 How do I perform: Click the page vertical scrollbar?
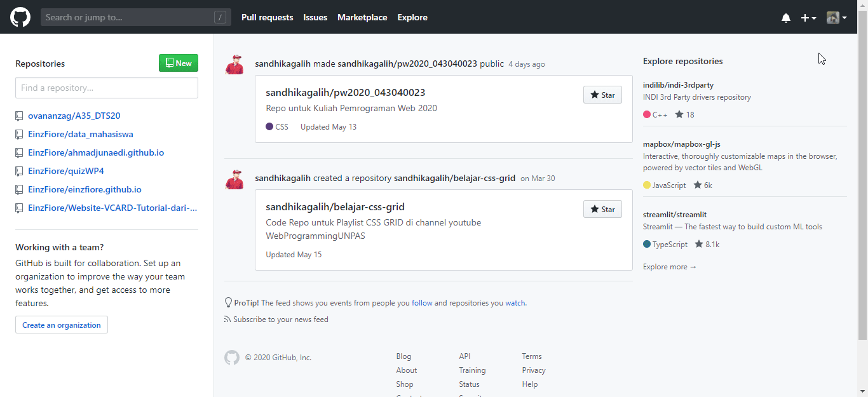862,175
